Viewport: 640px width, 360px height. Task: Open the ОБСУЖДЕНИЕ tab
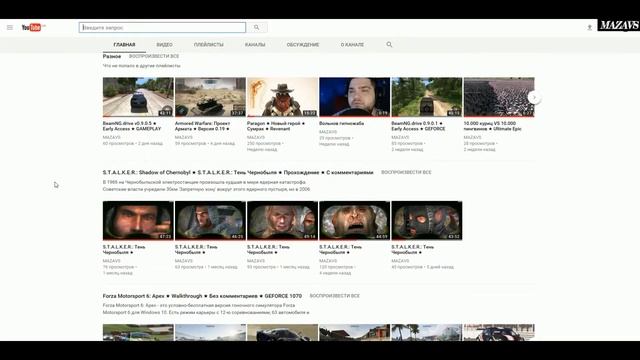coord(302,44)
